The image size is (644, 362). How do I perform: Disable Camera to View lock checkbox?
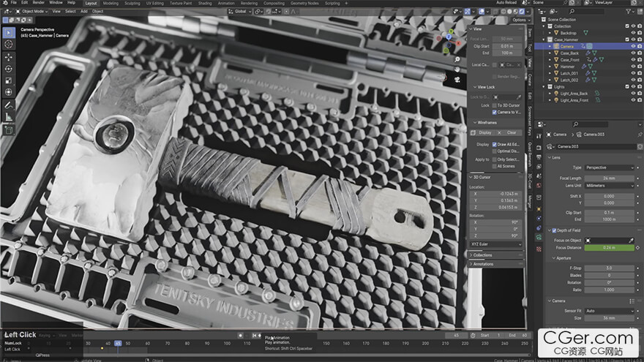pyautogui.click(x=495, y=113)
